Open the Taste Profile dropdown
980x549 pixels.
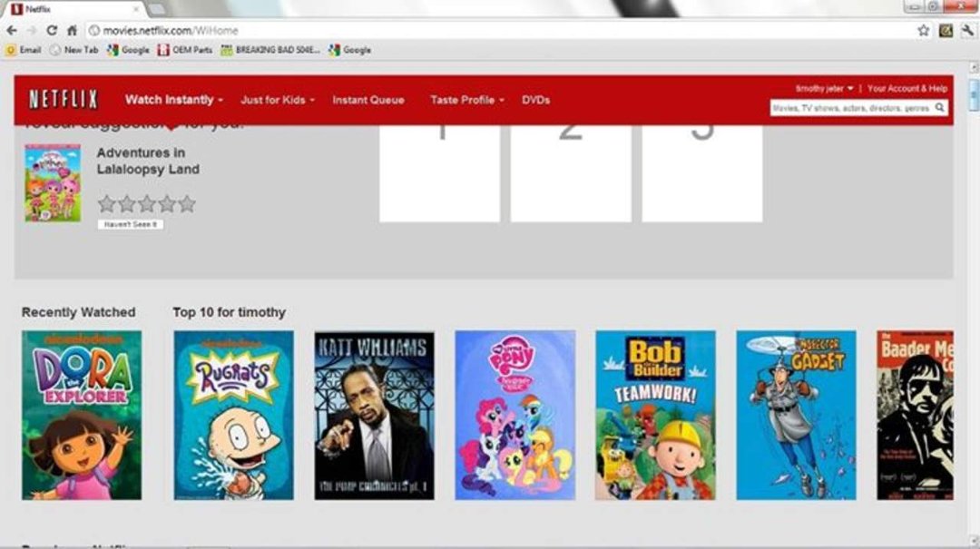(467, 100)
